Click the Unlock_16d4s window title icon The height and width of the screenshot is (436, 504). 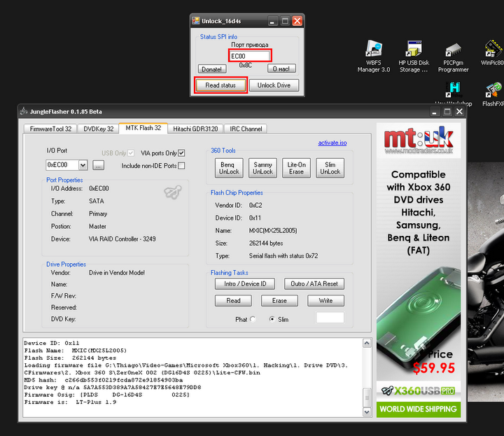coord(196,21)
